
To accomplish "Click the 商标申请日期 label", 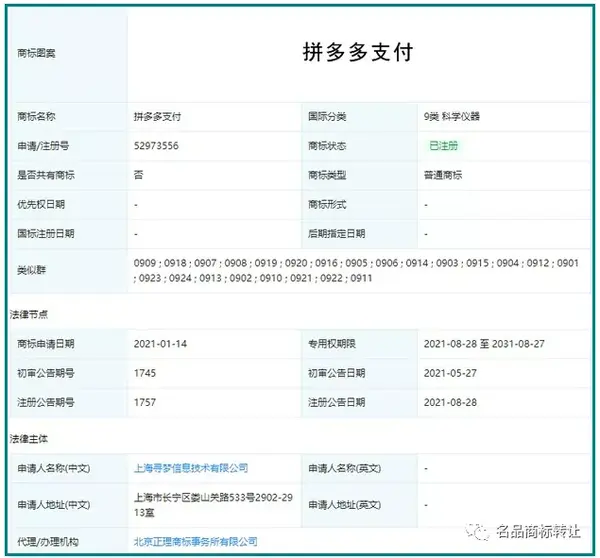I will (46, 344).
